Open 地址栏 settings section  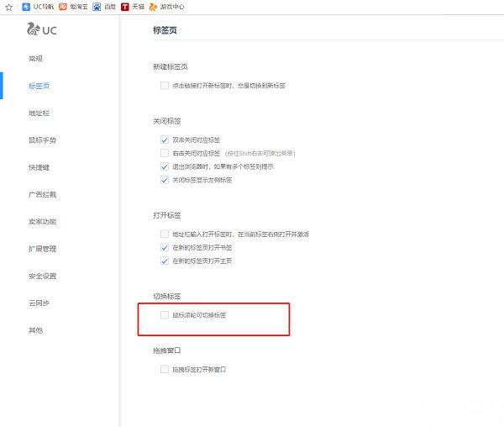[39, 113]
